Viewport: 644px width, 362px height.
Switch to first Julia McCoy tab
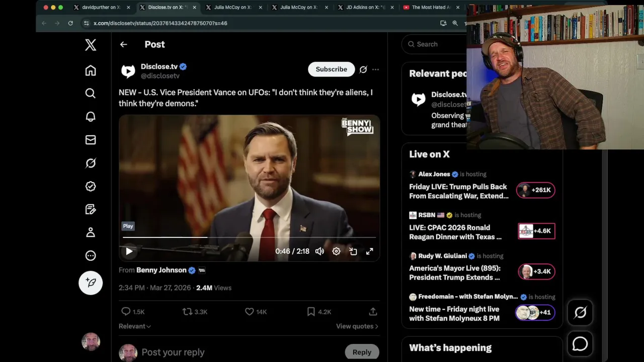pos(233,8)
